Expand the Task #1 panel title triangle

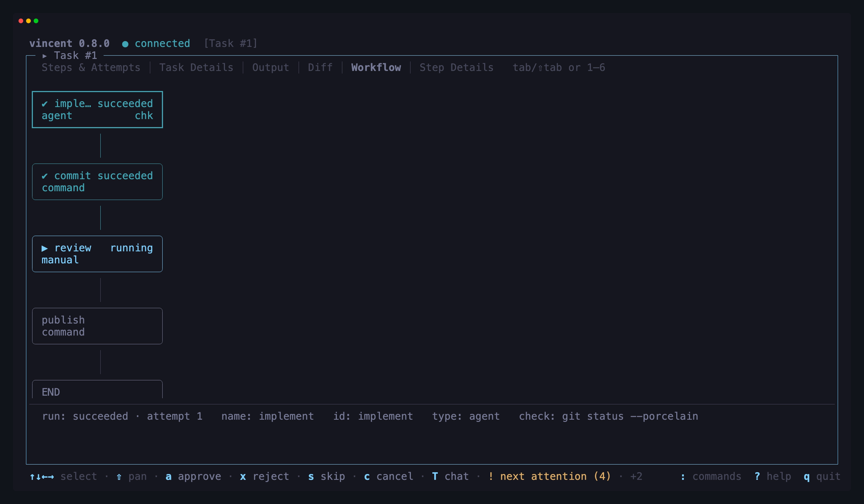pyautogui.click(x=45, y=56)
